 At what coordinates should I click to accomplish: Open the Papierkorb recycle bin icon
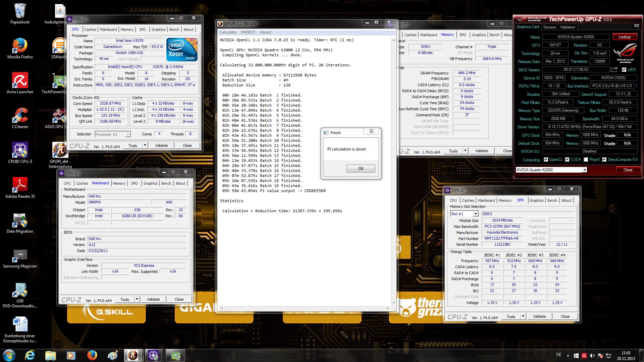[20, 14]
